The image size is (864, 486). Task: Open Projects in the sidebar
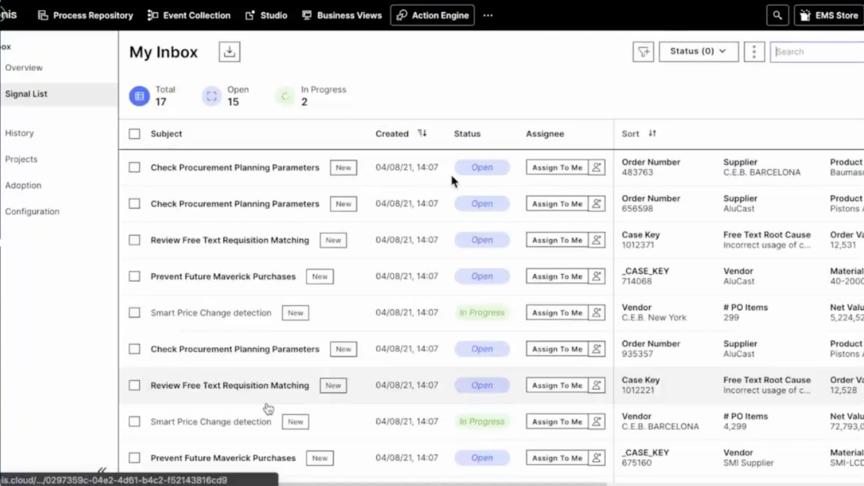[21, 159]
